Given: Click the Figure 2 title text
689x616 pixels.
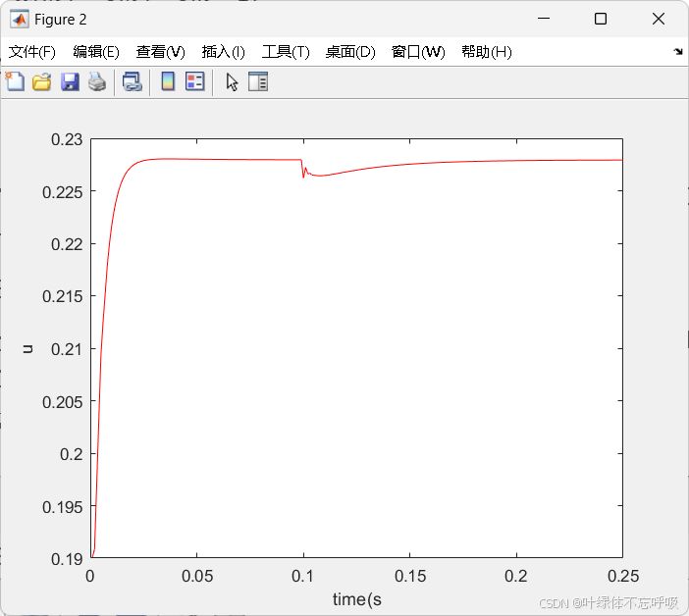Looking at the screenshot, I should pyautogui.click(x=61, y=20).
